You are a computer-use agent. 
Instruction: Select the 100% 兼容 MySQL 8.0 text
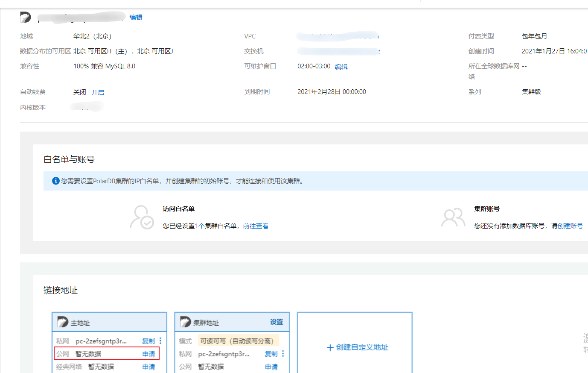(x=104, y=66)
